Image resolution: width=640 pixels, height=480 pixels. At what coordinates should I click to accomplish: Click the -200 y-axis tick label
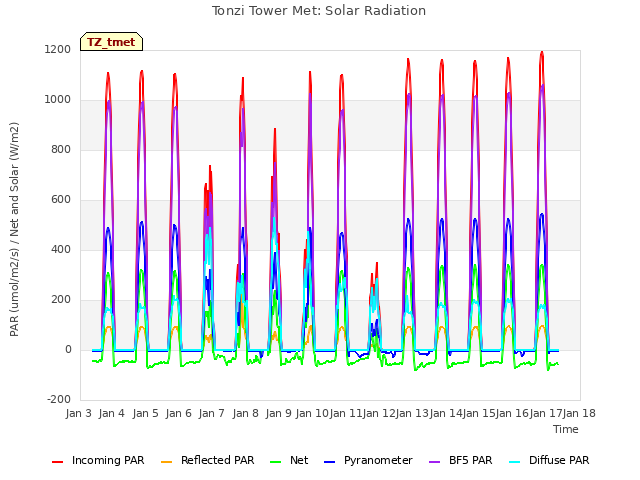(59, 399)
